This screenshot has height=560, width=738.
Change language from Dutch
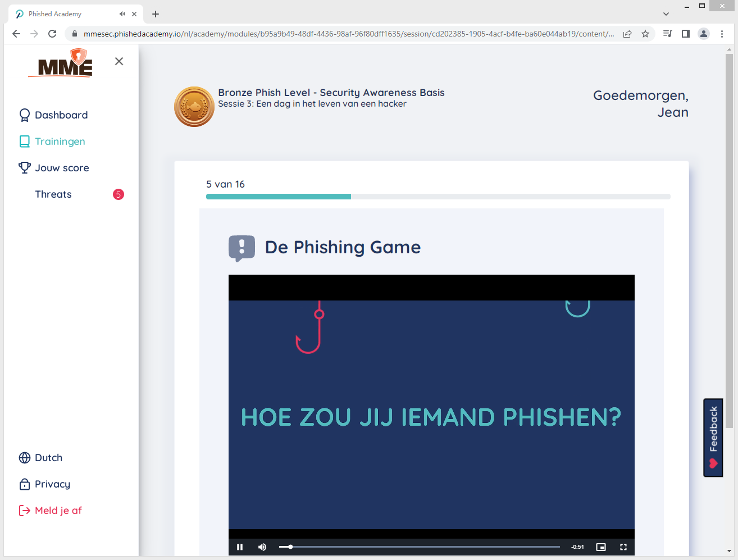(48, 458)
